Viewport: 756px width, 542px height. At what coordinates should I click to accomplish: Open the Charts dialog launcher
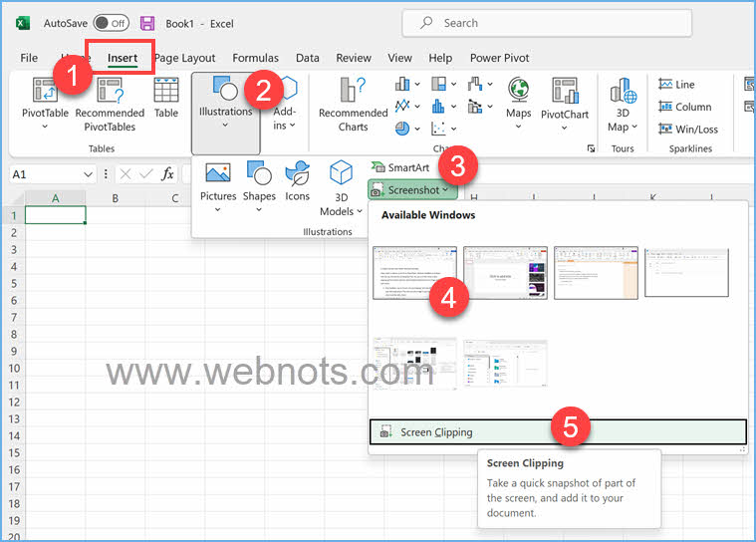click(591, 148)
